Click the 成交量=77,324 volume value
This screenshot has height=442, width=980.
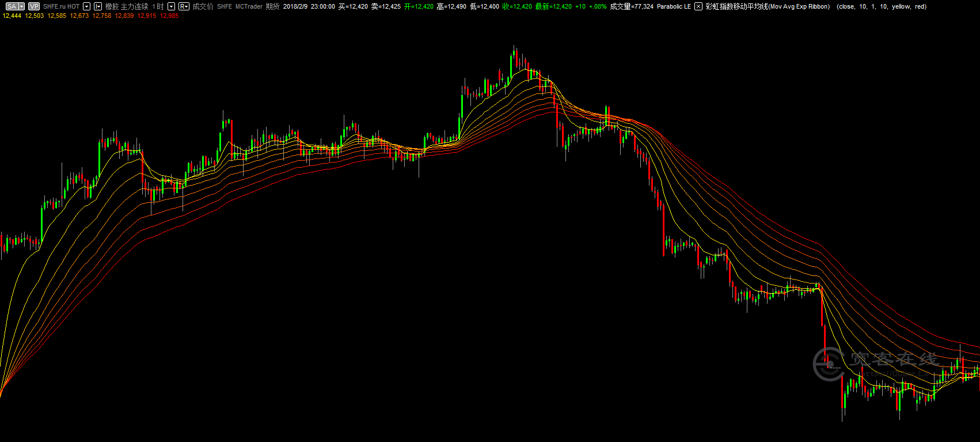(x=632, y=6)
